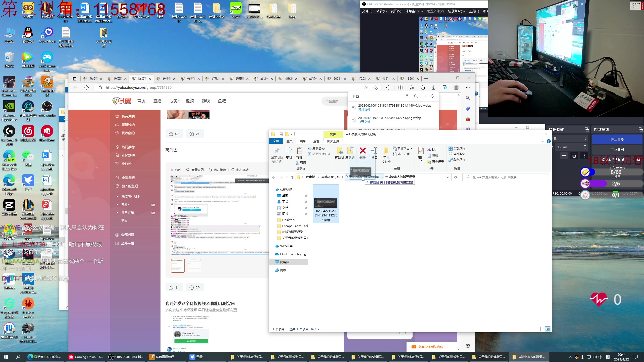
Task: Open the address bar history dropdown chevron
Action: [448, 177]
